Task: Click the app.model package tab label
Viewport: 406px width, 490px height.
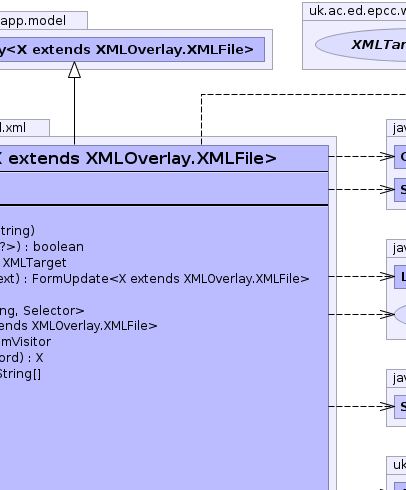Action: (33, 21)
